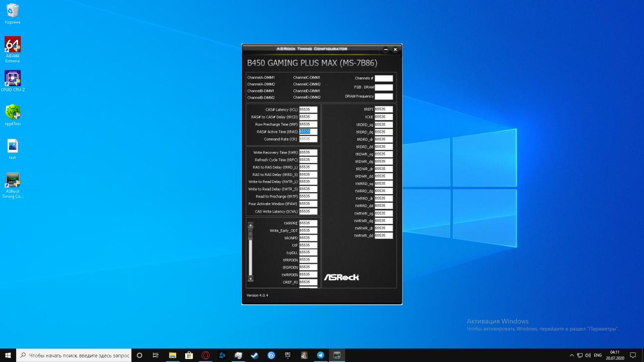Click the tRDRD_sg value field
The width and height of the screenshot is (644, 362).
383,124
